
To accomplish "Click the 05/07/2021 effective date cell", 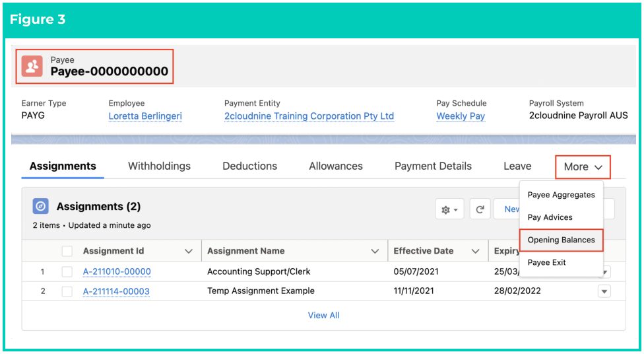I will click(416, 271).
